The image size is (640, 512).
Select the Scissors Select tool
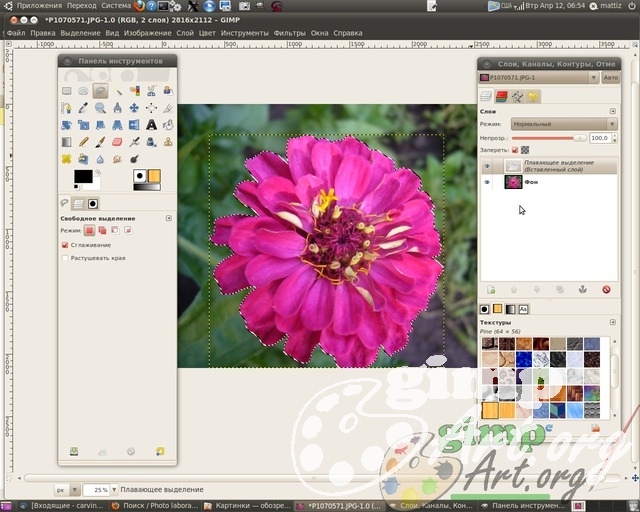point(151,91)
